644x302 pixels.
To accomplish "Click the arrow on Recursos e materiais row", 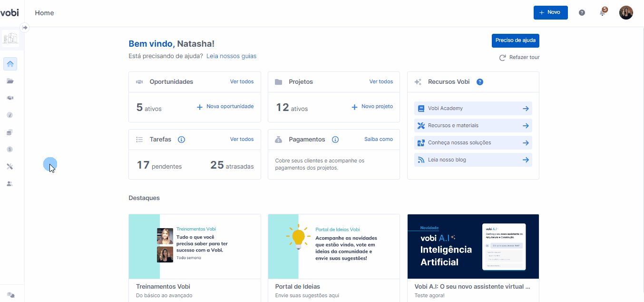I will 526,126.
